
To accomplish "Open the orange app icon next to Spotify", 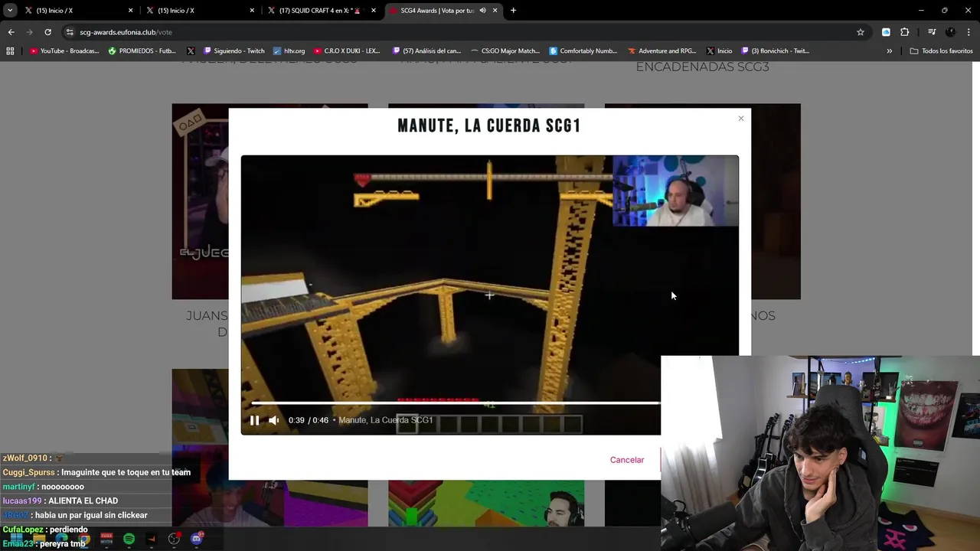I will [x=151, y=539].
